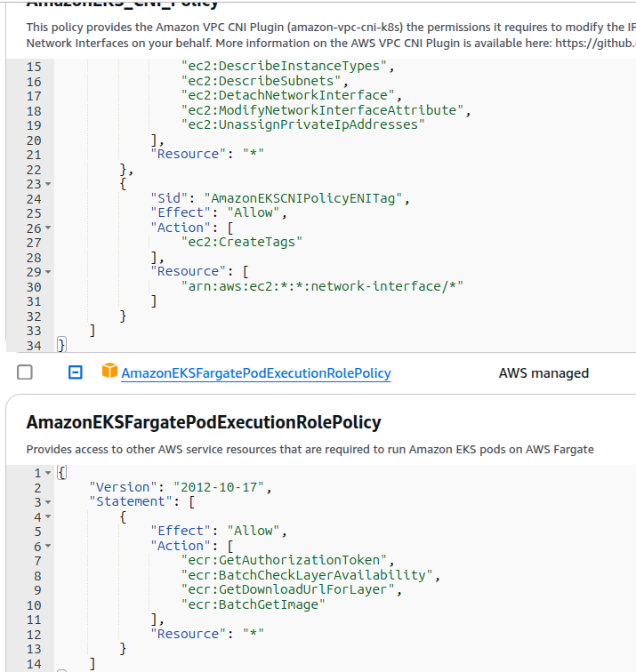The image size is (636, 672).
Task: Click the "Statement" key in Fargate policy
Action: pos(131,501)
